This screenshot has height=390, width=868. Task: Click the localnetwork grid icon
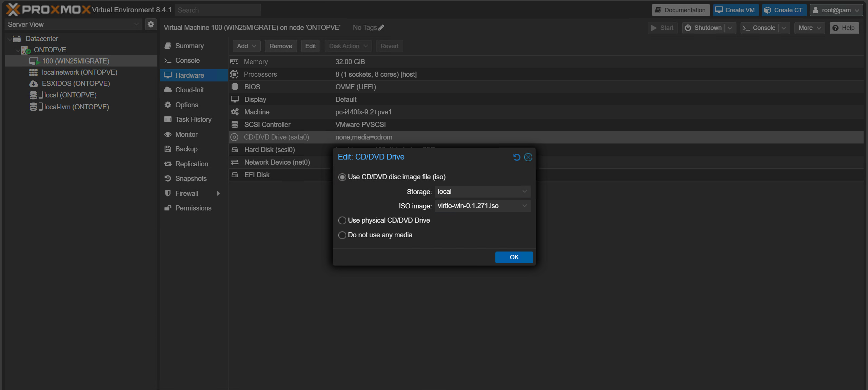pos(33,73)
